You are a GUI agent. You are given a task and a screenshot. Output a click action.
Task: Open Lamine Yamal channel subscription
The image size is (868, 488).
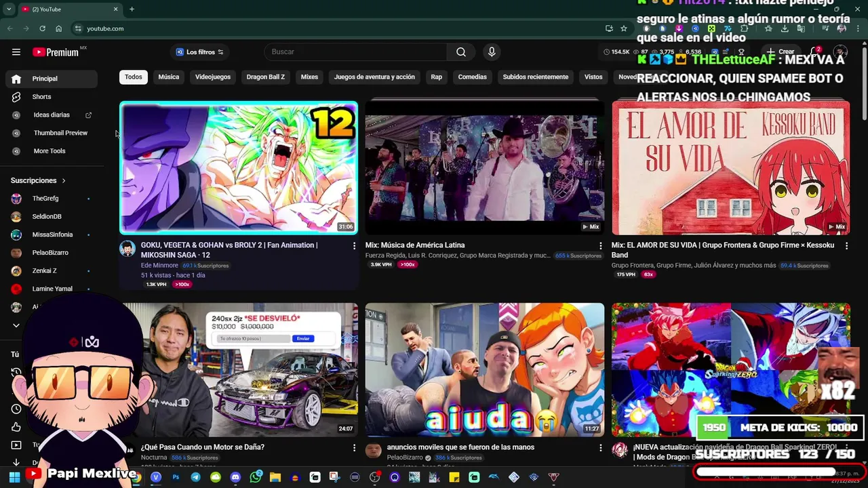(x=52, y=289)
